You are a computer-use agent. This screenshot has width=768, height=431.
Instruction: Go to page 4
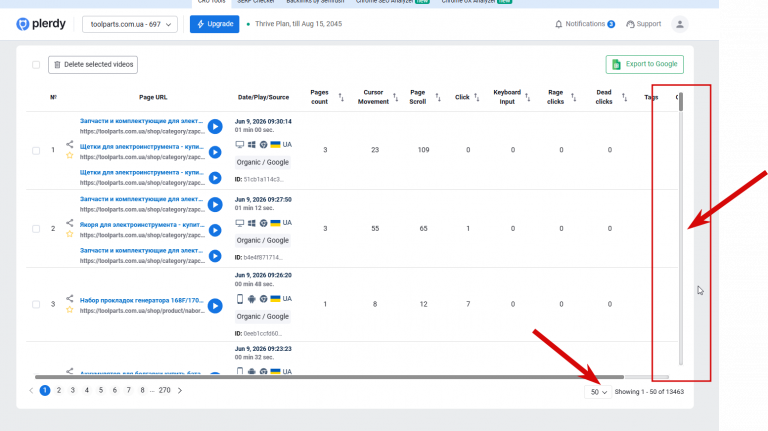click(x=87, y=390)
